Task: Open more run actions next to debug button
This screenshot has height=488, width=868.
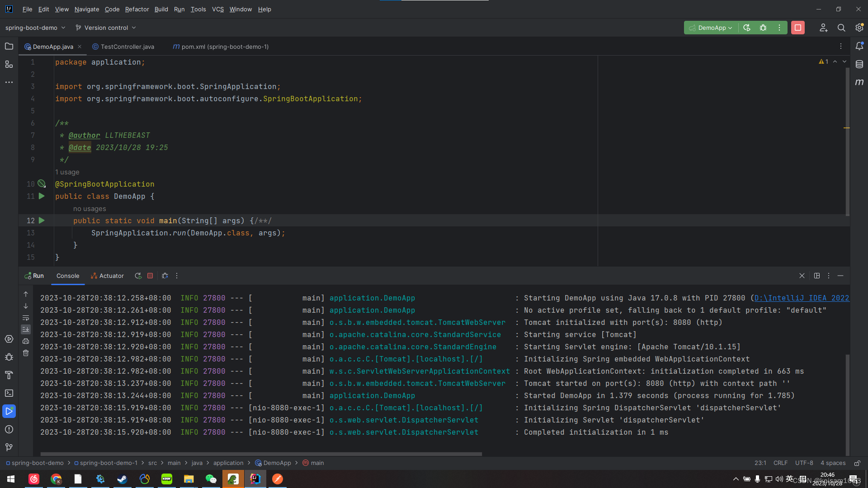Action: (779, 28)
